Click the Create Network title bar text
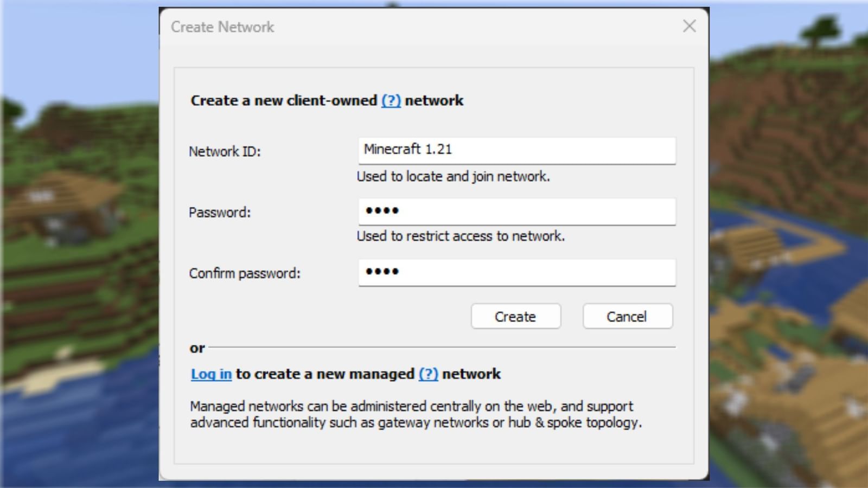 pyautogui.click(x=222, y=27)
